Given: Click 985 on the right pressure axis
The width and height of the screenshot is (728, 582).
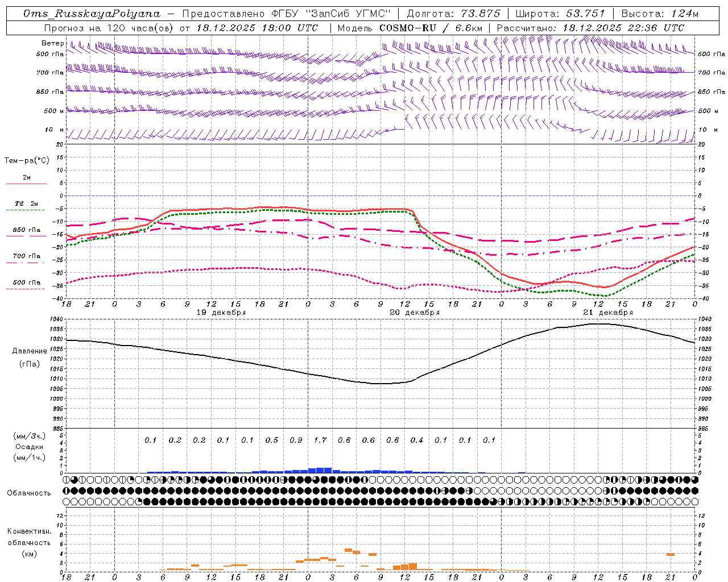Looking at the screenshot, I should [704, 429].
